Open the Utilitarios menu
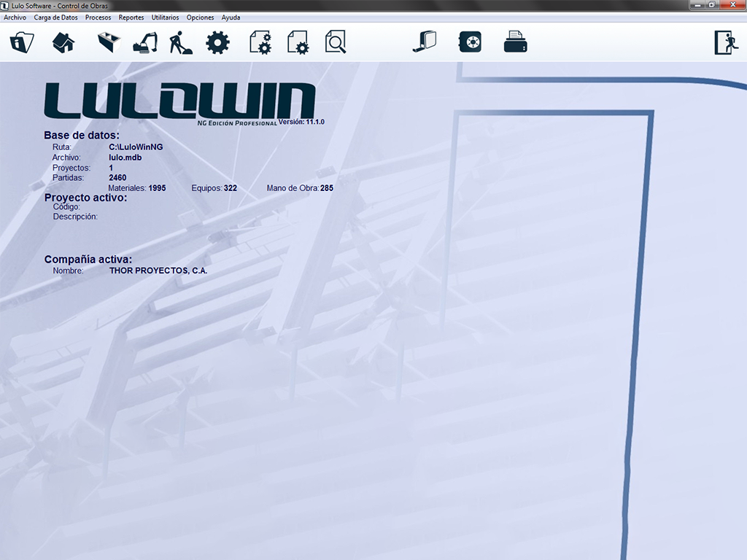The height and width of the screenshot is (560, 747). click(165, 17)
